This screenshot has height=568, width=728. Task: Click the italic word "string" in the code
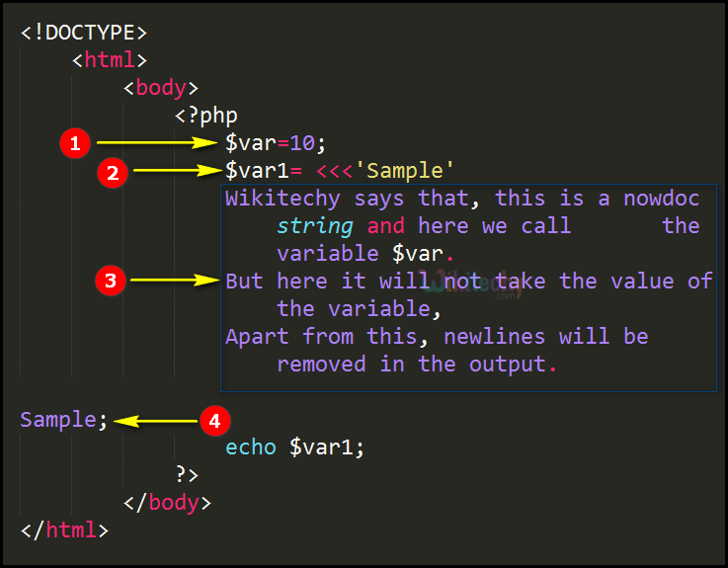click(315, 226)
